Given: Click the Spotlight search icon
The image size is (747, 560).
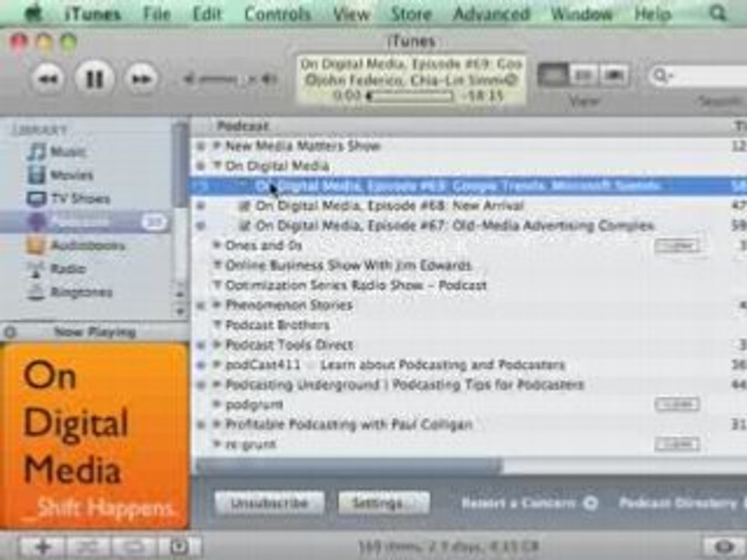Looking at the screenshot, I should click(x=717, y=13).
